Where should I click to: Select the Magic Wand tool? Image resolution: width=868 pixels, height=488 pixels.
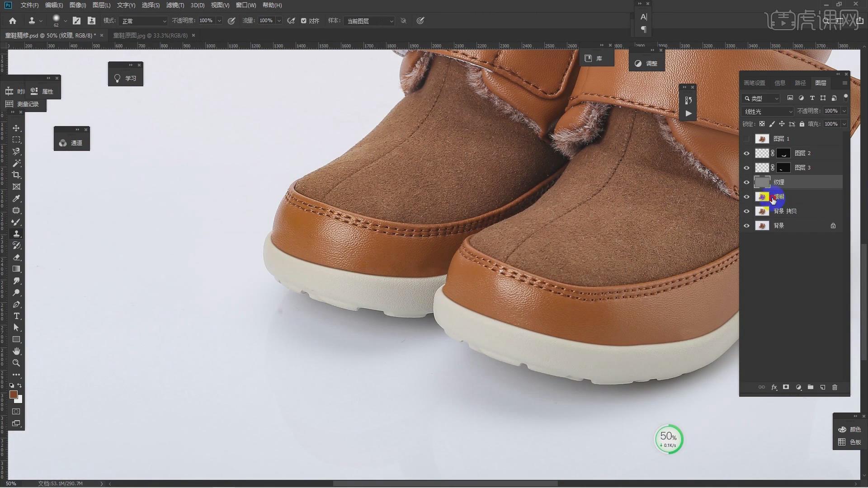click(16, 163)
